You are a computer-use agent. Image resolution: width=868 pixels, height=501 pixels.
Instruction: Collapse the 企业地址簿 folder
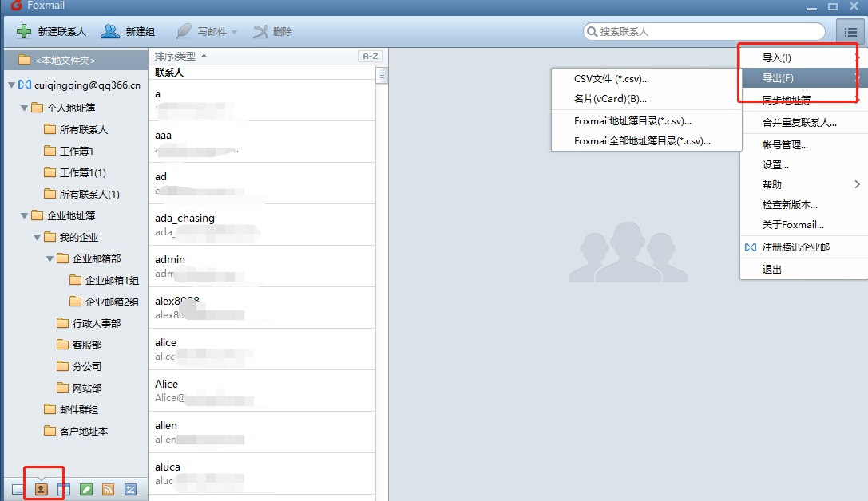[x=24, y=215]
